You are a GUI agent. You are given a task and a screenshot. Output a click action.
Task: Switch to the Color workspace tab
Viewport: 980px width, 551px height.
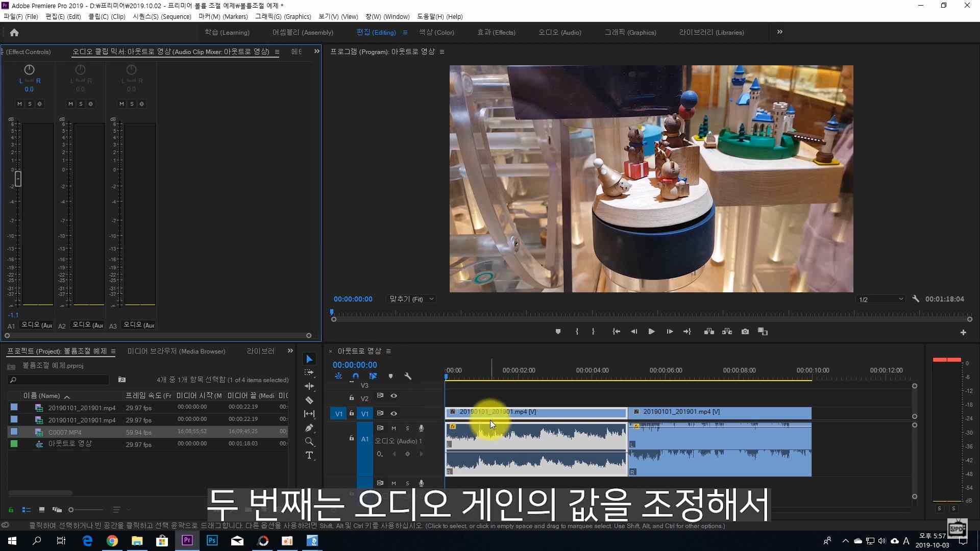436,32
